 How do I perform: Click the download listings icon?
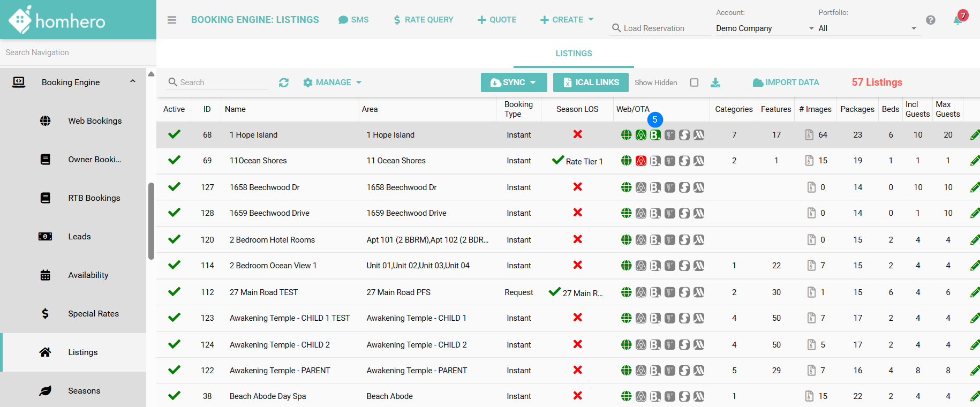(715, 82)
